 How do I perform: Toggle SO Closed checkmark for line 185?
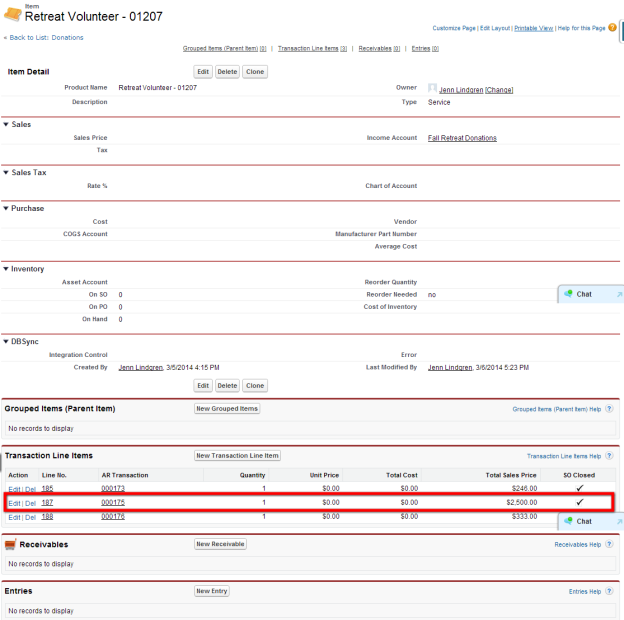pos(579,488)
